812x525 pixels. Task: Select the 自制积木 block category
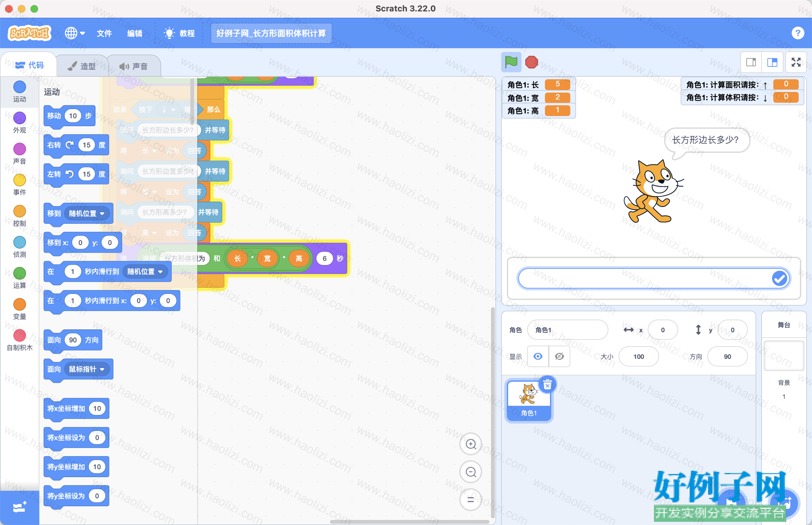19,340
